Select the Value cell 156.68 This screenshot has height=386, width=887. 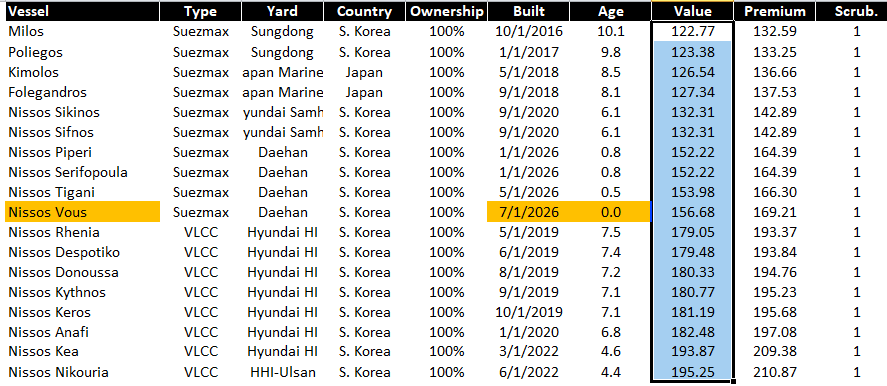[x=692, y=212]
